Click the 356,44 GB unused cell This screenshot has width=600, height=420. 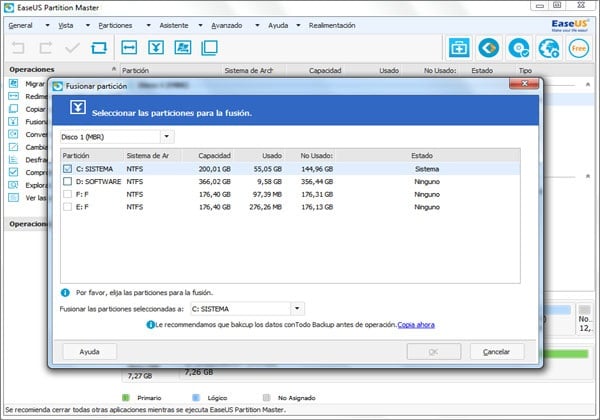(316, 181)
